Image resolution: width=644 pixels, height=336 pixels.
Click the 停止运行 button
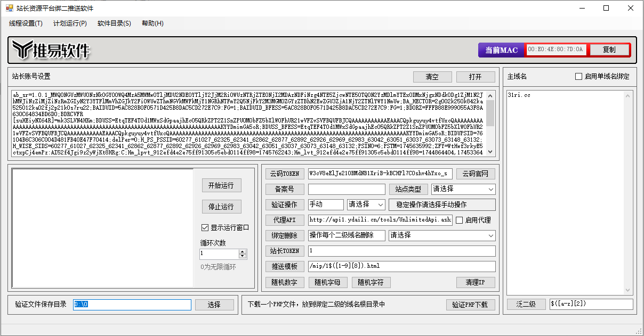221,207
